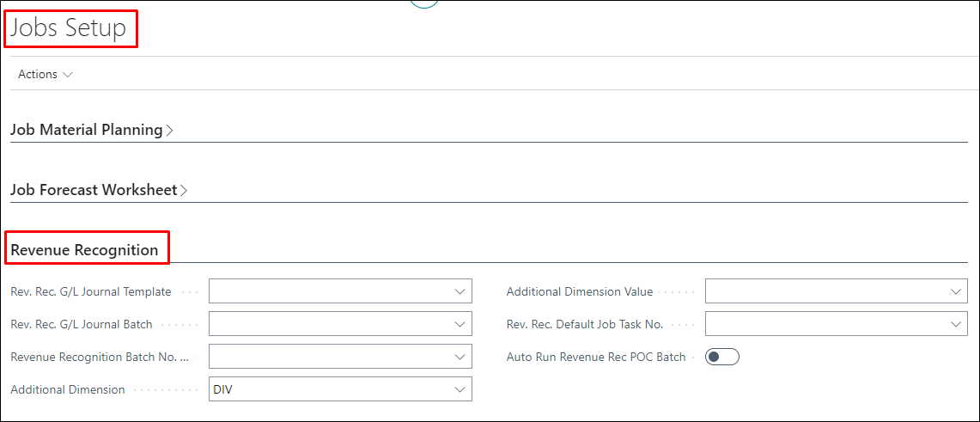
Task: Click dropdown arrow beside the DIV value
Action: click(x=460, y=389)
